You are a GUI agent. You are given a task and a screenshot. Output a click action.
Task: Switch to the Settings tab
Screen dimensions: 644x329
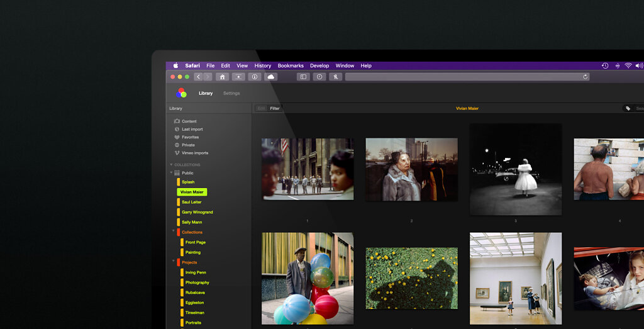click(231, 93)
